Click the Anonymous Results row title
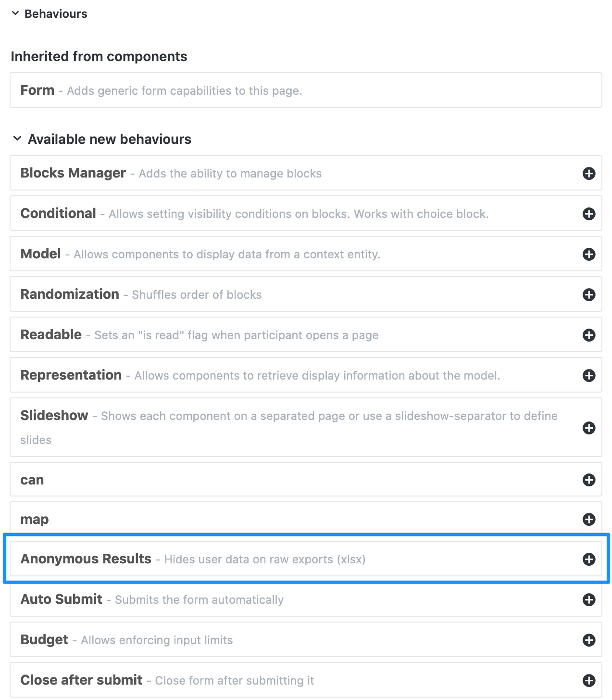The image size is (612, 700). tap(86, 559)
